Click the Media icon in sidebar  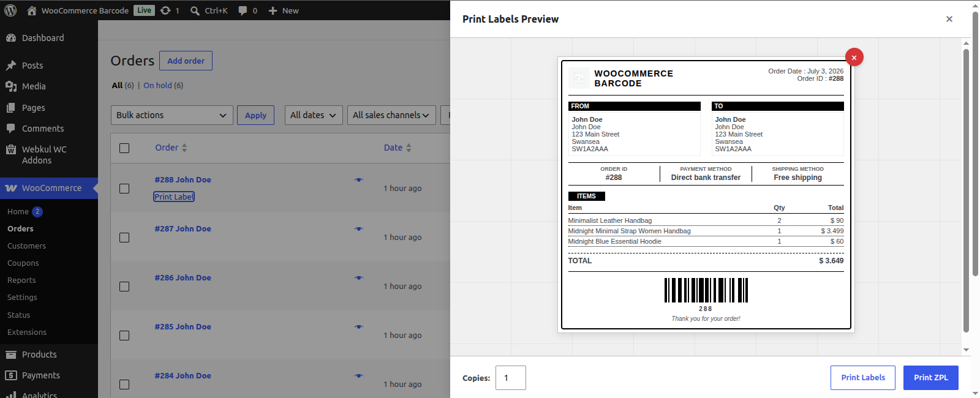point(11,86)
